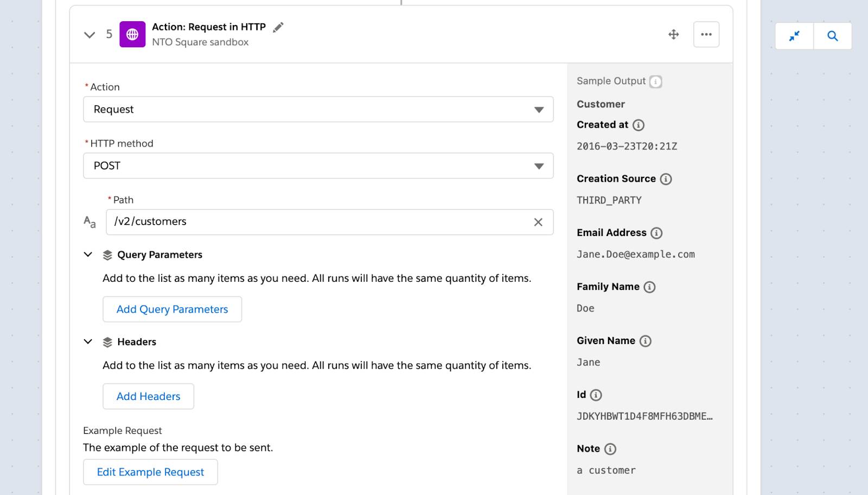Screen dimensions: 868x495
Task: Click the Headers layers icon
Action: click(107, 342)
